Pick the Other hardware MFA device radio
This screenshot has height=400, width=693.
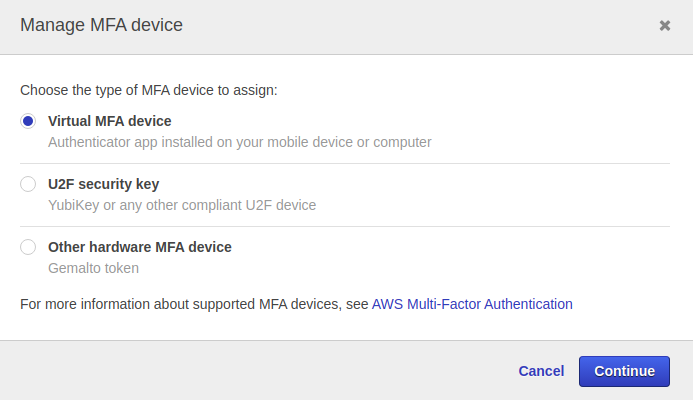28,247
